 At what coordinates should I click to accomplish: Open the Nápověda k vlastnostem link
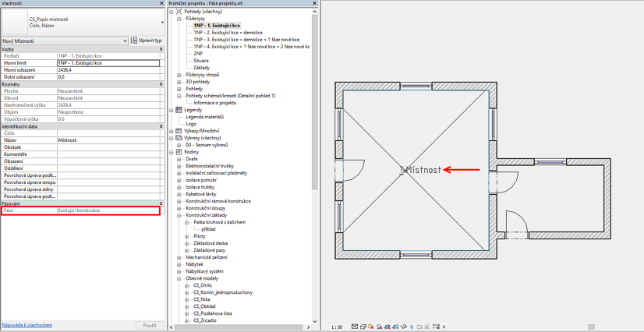27,325
